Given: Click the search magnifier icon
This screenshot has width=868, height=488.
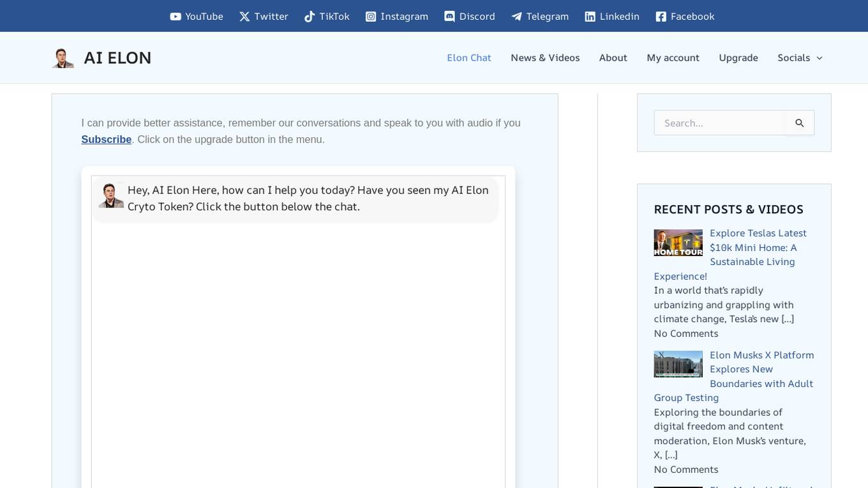Looking at the screenshot, I should pyautogui.click(x=800, y=123).
